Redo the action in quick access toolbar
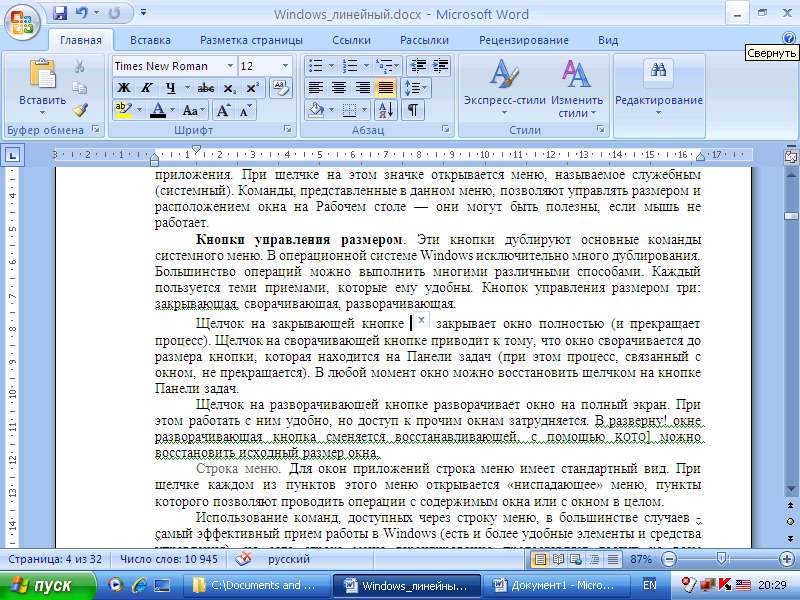This screenshot has width=800, height=600. [x=114, y=13]
